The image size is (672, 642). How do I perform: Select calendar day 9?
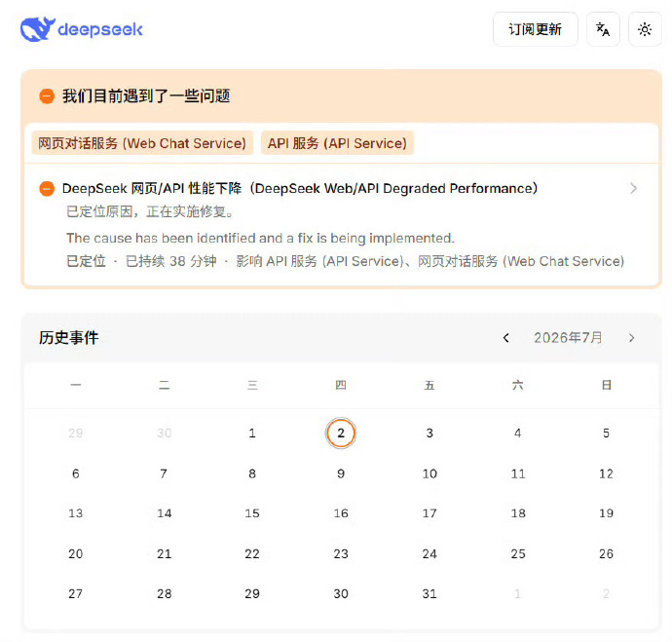click(341, 473)
